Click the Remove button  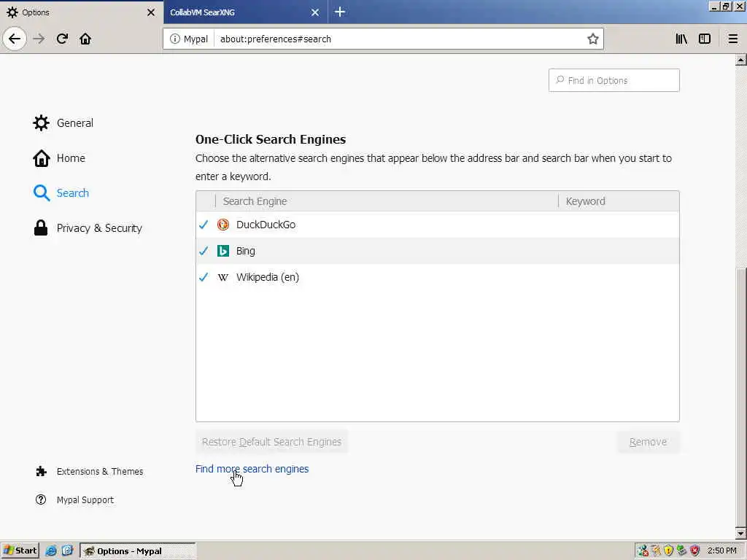coord(648,442)
